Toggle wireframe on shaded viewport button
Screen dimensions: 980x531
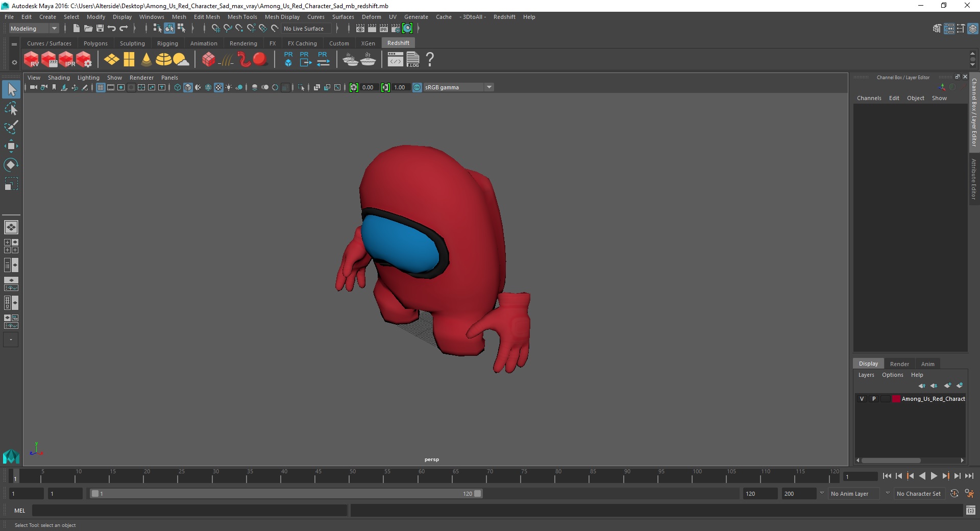click(208, 87)
